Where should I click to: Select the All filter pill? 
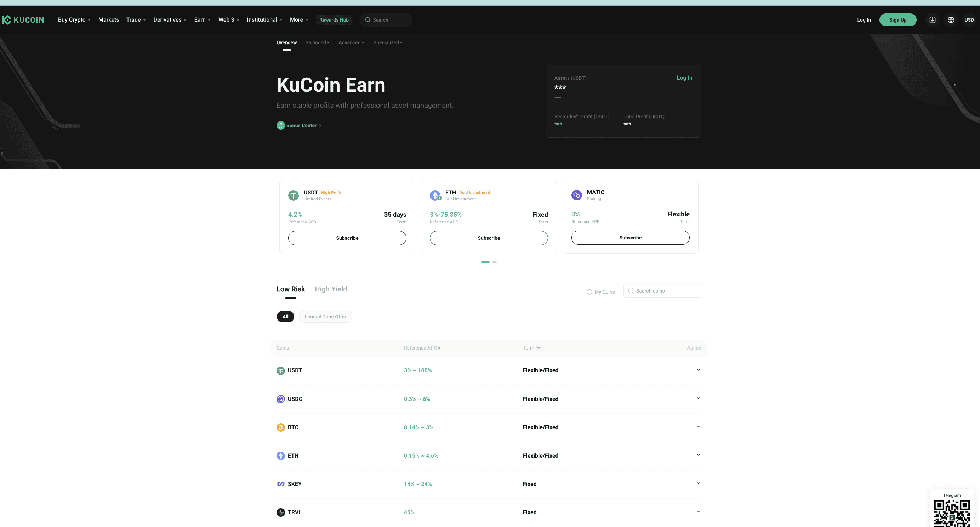click(x=285, y=317)
